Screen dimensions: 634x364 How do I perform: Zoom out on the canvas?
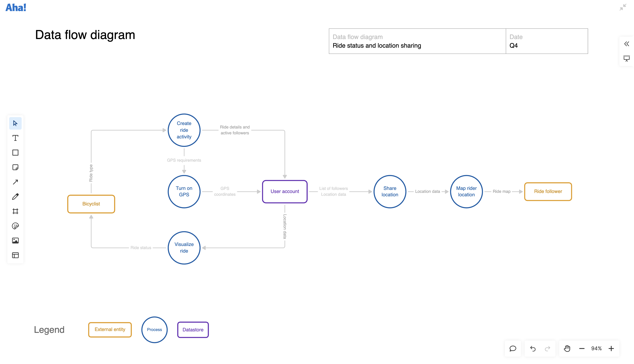[x=582, y=348]
